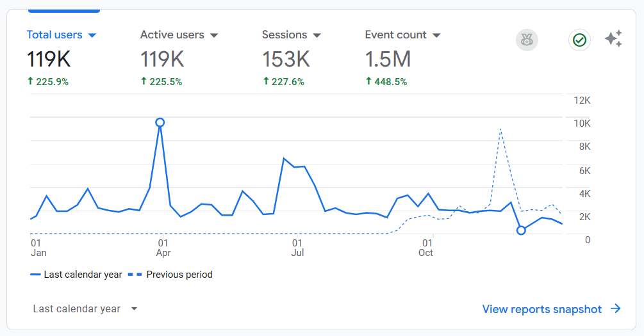
Task: Switch chart to the Sessions metric label
Action: (x=285, y=35)
